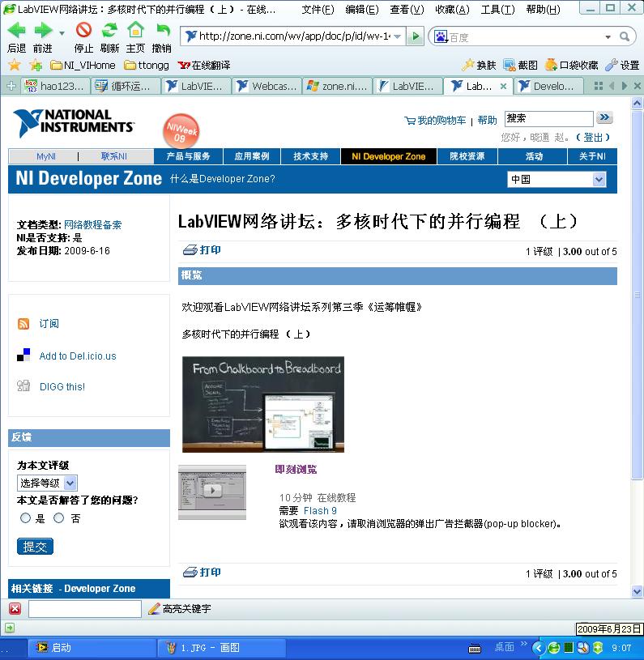Click the search go arrow button
The width and height of the screenshot is (644, 660).
coord(605,118)
